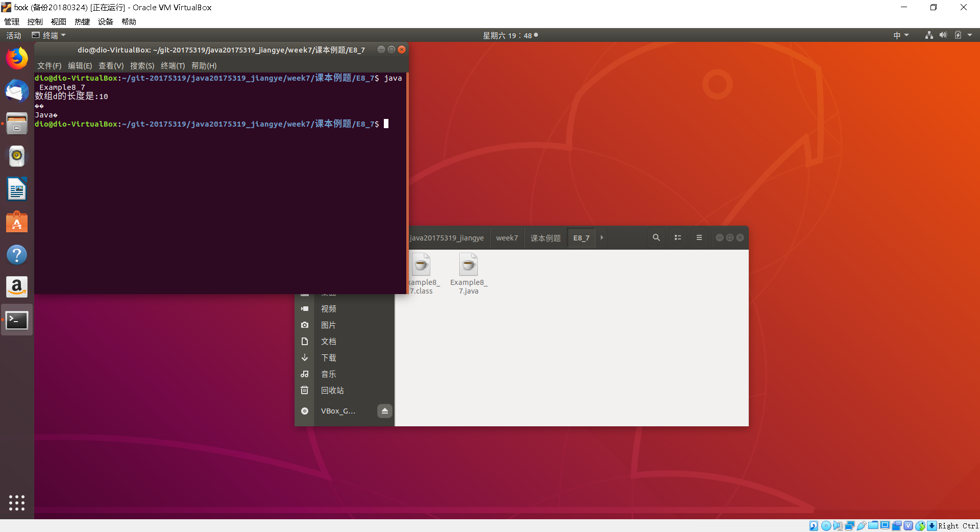This screenshot has width=980, height=532.
Task: Click the 活动 Activities button
Action: [x=14, y=35]
